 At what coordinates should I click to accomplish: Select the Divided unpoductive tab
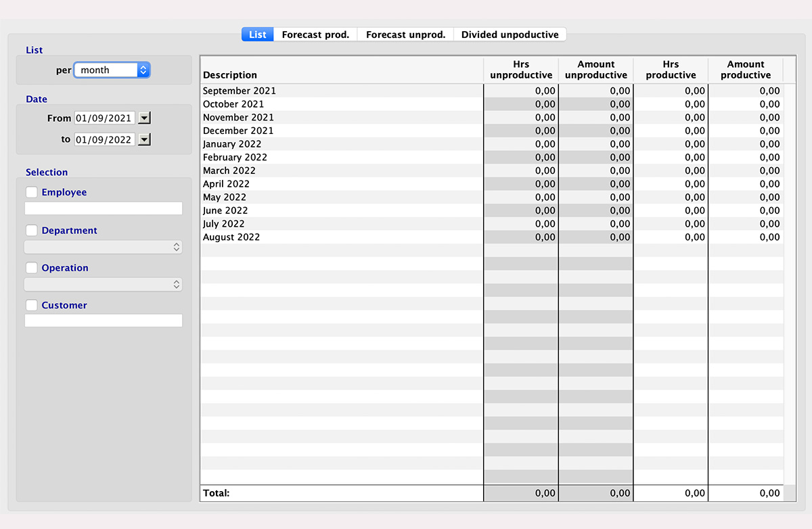[510, 34]
